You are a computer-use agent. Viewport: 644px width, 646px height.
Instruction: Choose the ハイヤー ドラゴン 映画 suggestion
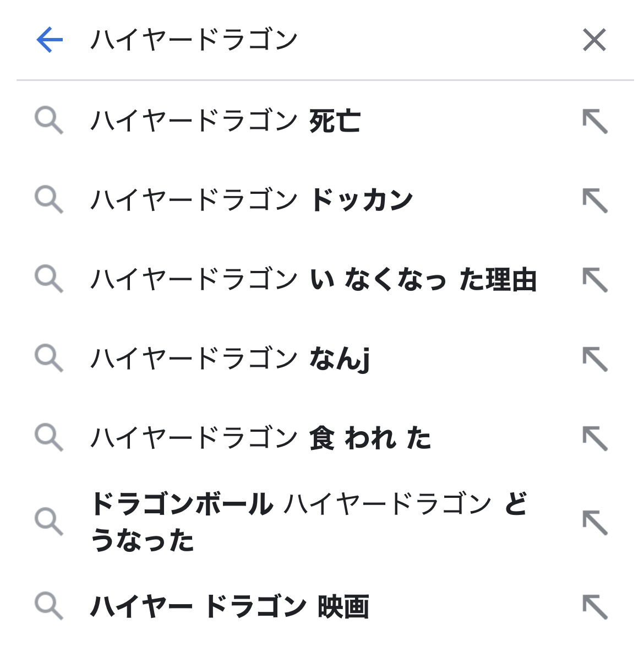coord(230,606)
